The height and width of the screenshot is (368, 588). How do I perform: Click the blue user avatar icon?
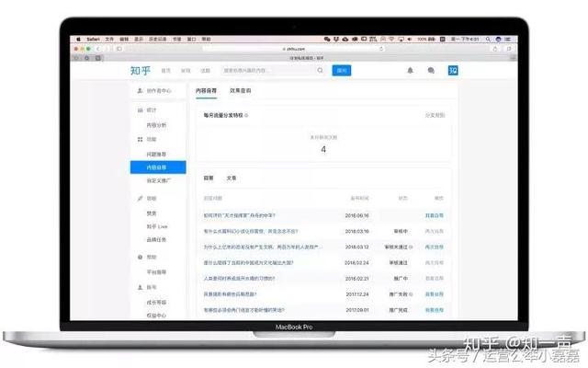pos(452,70)
